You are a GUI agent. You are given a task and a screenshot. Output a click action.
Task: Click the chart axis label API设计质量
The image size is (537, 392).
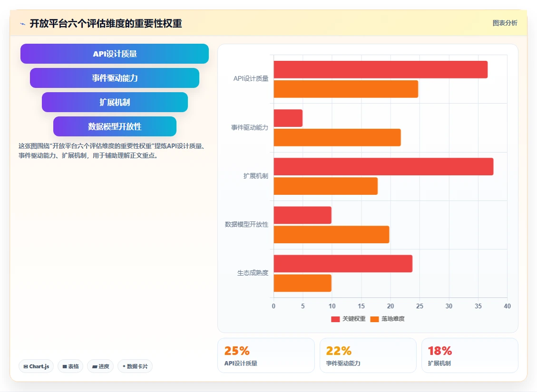click(251, 79)
